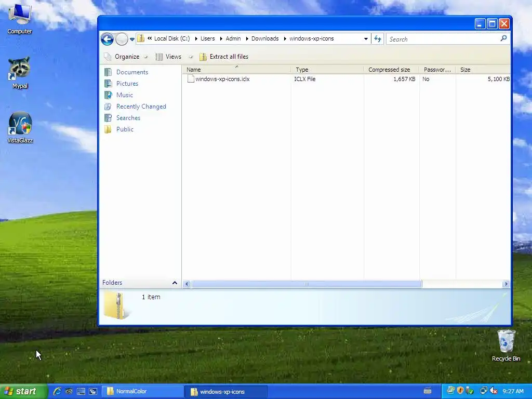Open Music in Favorite Links

click(125, 95)
